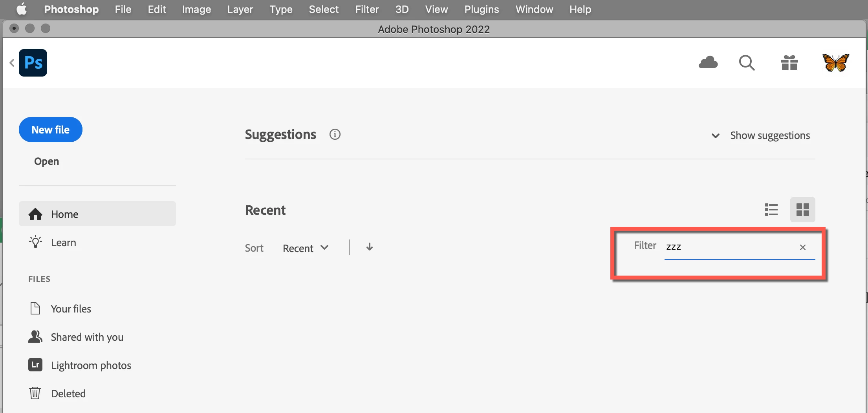Click the Show suggestions link text
The image size is (868, 413).
770,135
